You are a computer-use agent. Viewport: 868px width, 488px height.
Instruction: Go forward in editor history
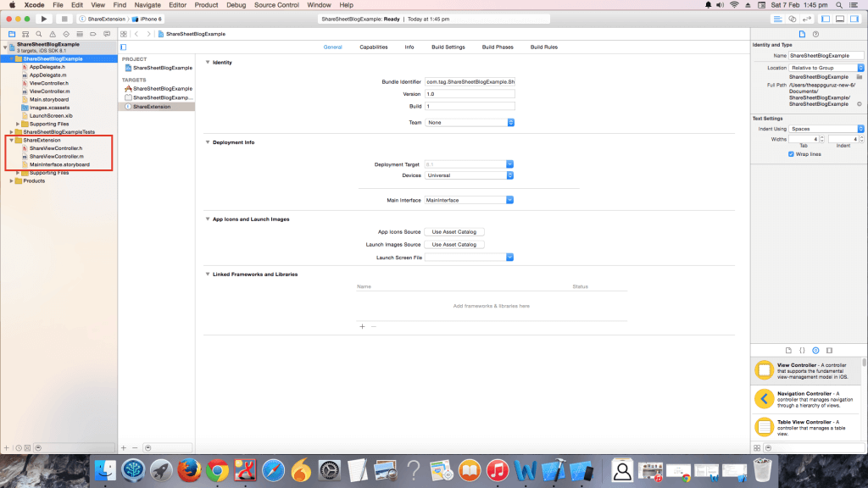pyautogui.click(x=148, y=34)
